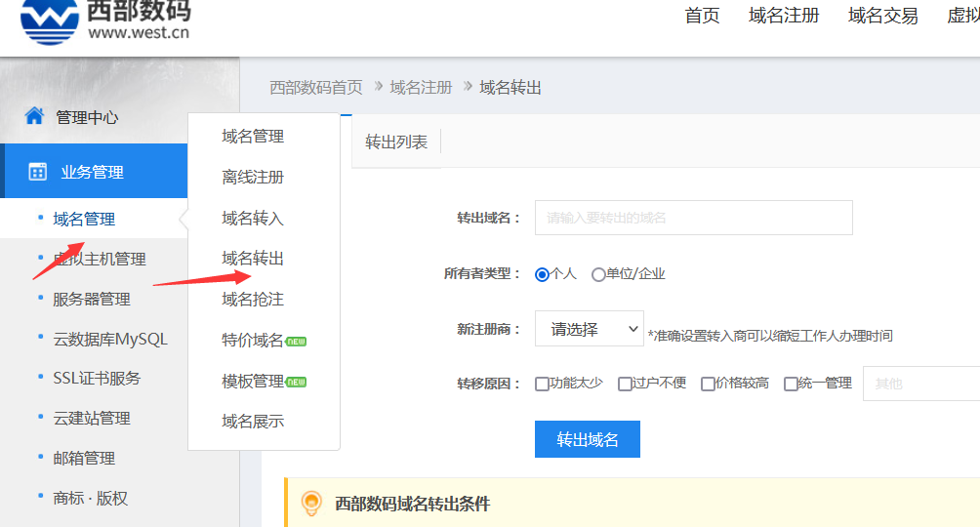The image size is (980, 527).
Task: Click the 转出域名 domain input field
Action: pyautogui.click(x=693, y=218)
